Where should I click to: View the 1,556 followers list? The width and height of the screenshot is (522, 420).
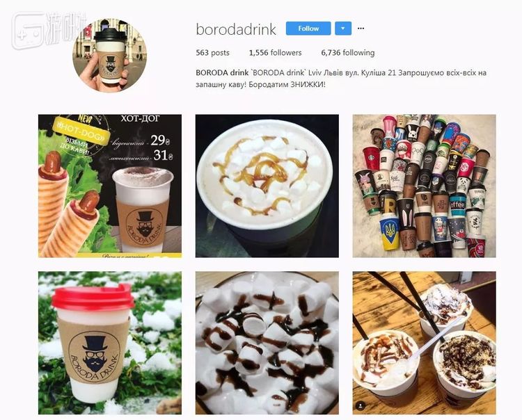[x=276, y=53]
